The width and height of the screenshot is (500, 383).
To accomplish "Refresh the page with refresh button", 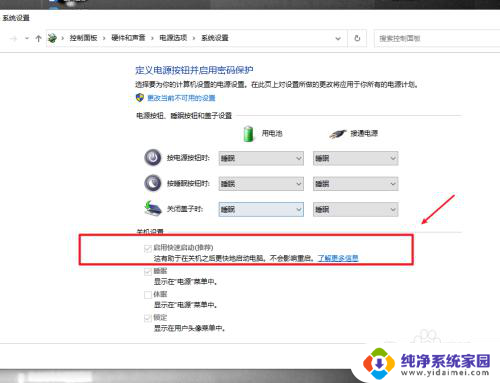I will tap(357, 38).
